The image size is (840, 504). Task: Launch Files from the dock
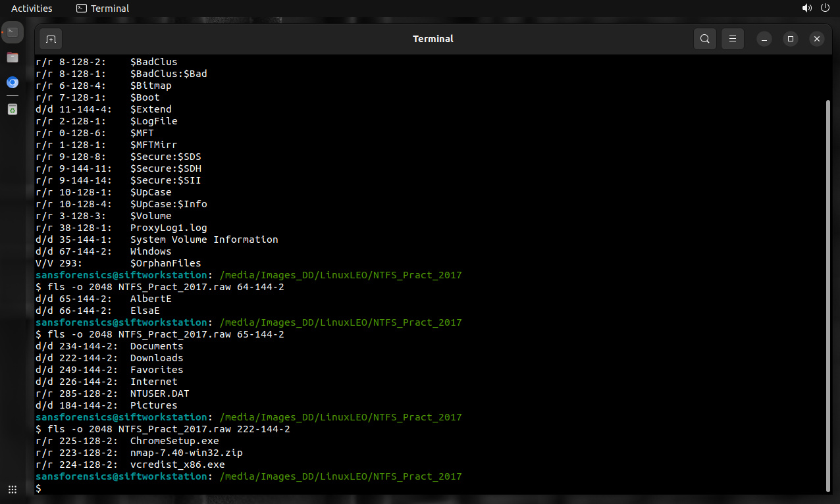point(13,57)
